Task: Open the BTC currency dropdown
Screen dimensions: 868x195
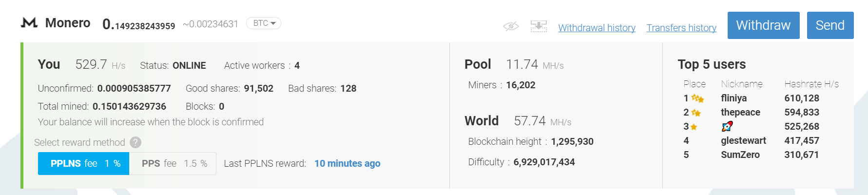Action: (264, 23)
